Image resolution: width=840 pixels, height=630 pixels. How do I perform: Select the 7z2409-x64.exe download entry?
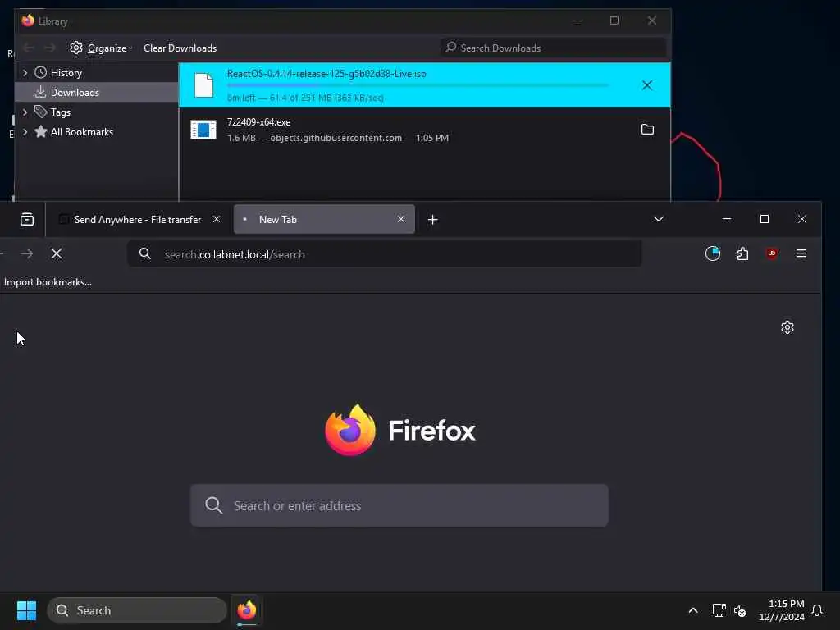click(x=424, y=130)
